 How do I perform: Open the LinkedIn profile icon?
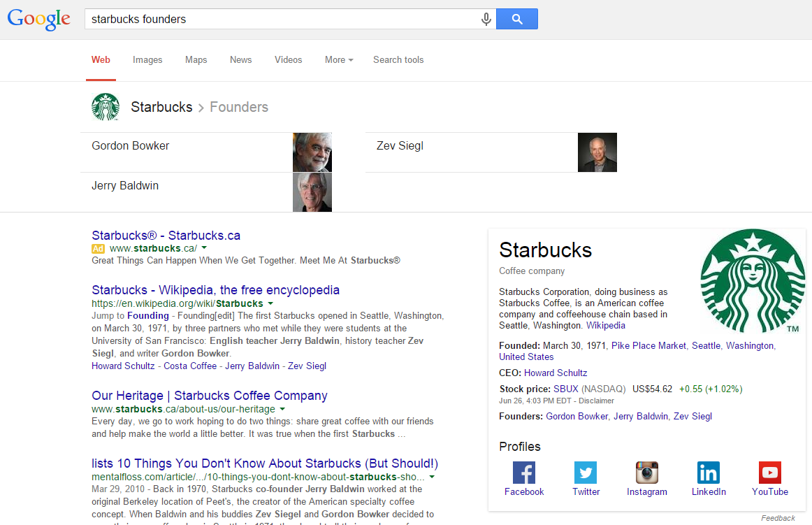tap(709, 473)
